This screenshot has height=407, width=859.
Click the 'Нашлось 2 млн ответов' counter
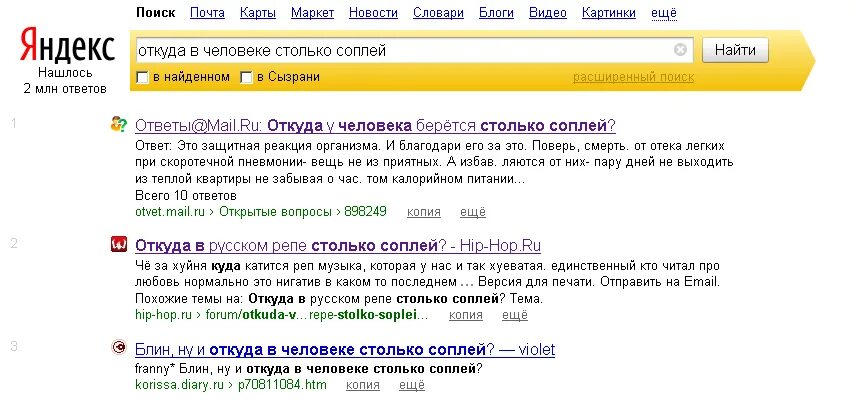pyautogui.click(x=65, y=81)
